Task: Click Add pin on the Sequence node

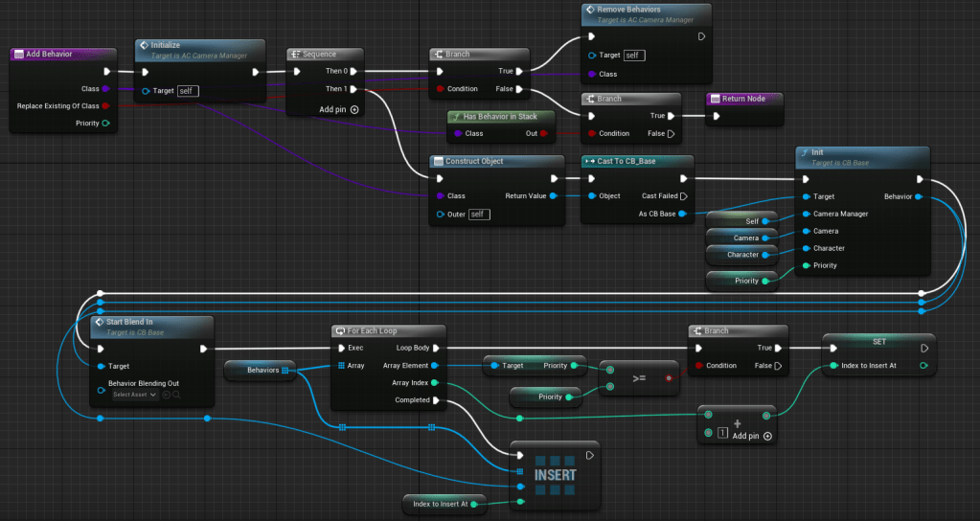Action: tap(340, 110)
